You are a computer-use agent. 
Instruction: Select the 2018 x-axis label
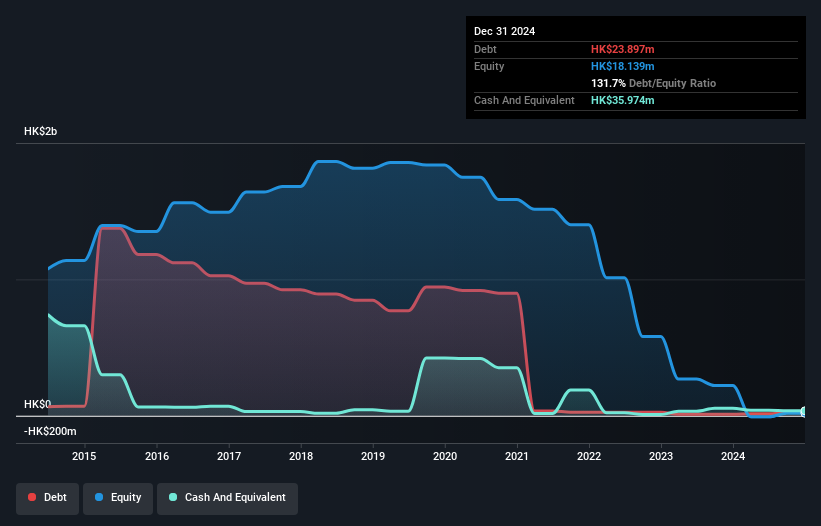[x=301, y=456]
